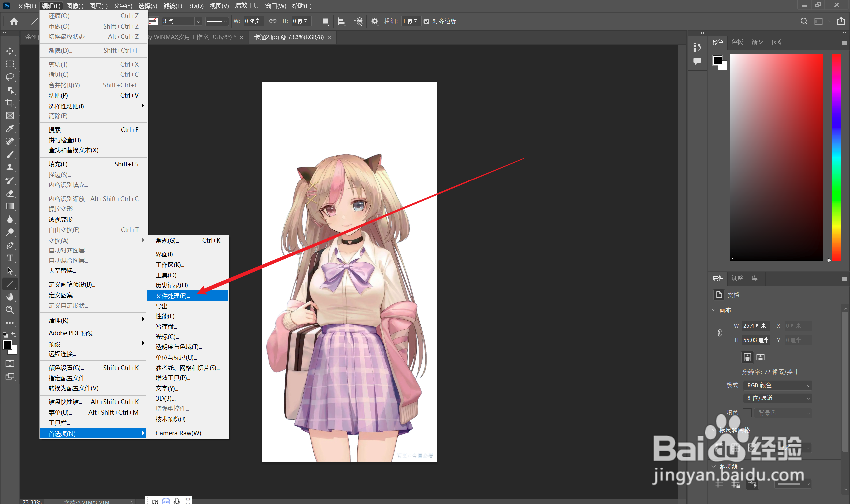The width and height of the screenshot is (850, 504).
Task: Expand the 预设 submenu
Action: point(93,344)
